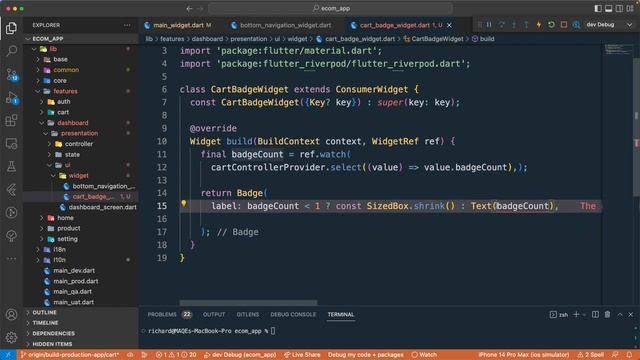Open the Source Control view
Image resolution: width=640 pixels, height=360 pixels.
11,74
